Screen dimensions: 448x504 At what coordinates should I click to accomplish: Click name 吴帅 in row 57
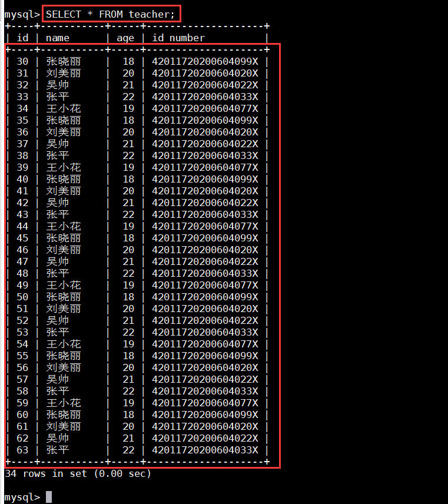[58, 379]
